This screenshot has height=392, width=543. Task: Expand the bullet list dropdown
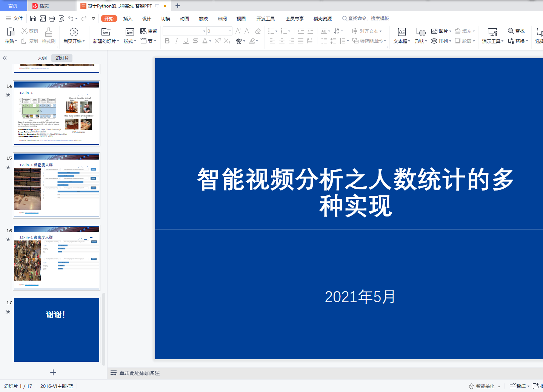pyautogui.click(x=276, y=31)
